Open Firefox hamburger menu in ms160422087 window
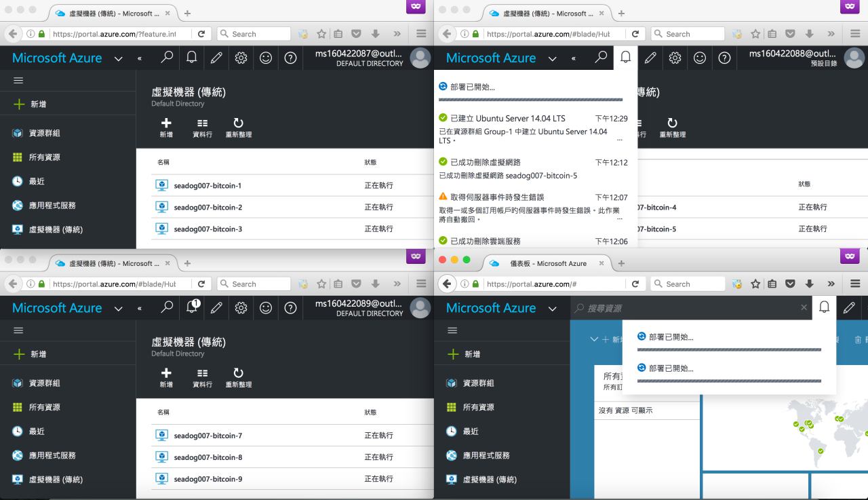Viewport: 868px width, 500px height. pyautogui.click(x=421, y=34)
